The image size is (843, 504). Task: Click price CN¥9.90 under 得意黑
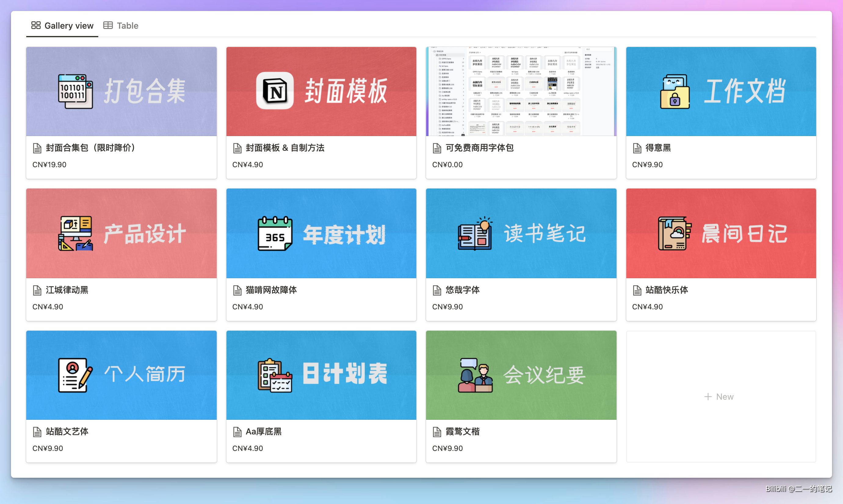tap(647, 164)
